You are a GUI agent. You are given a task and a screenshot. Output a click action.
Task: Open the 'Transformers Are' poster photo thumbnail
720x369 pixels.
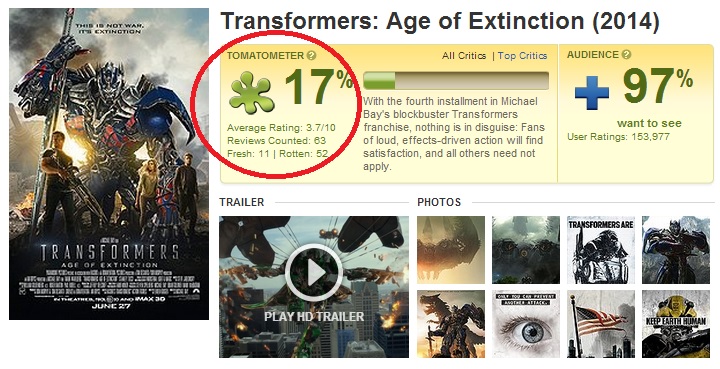pos(601,250)
